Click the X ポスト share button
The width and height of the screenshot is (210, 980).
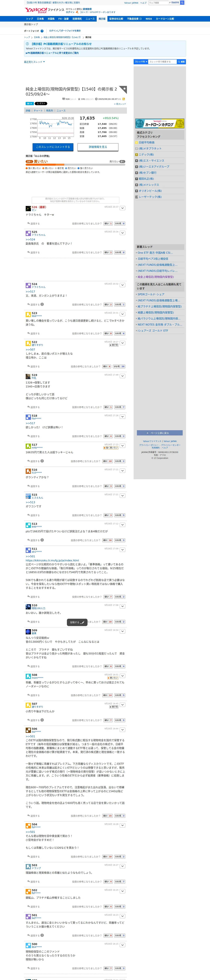41,104
